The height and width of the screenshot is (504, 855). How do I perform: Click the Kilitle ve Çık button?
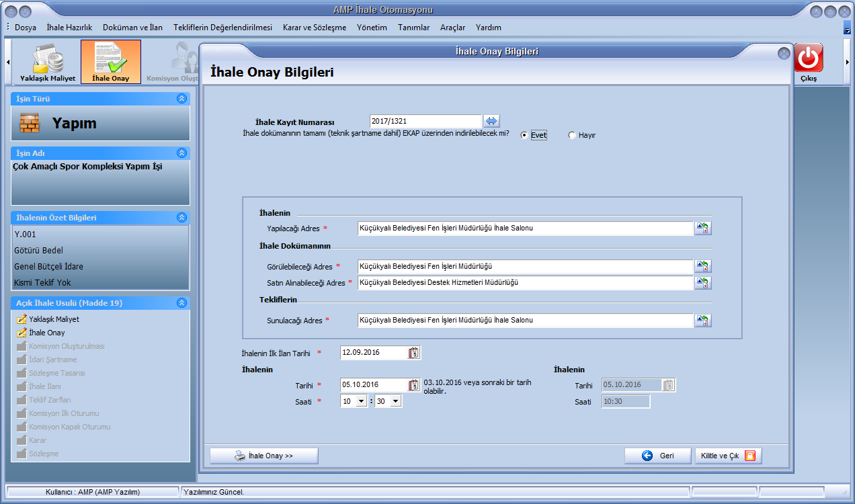[x=728, y=456]
